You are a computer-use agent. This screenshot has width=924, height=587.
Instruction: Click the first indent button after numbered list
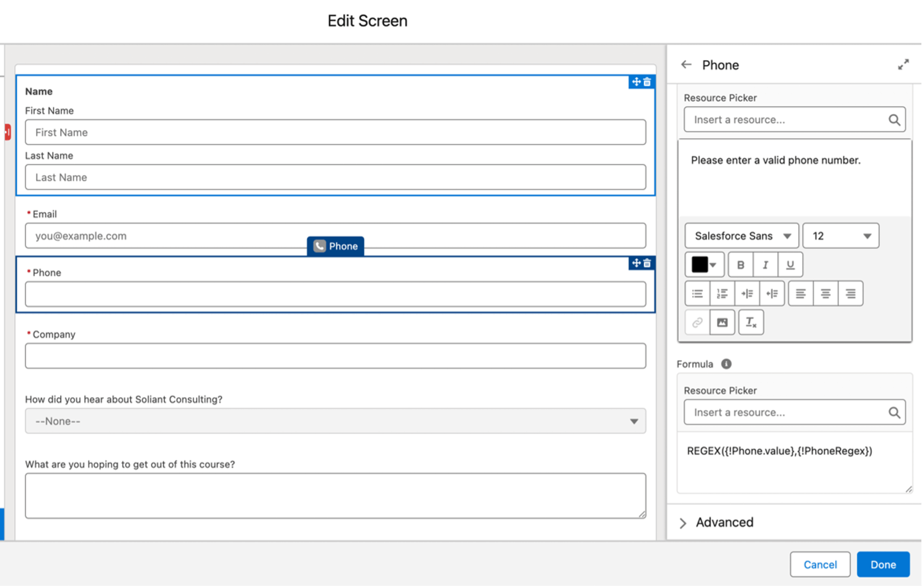click(749, 293)
